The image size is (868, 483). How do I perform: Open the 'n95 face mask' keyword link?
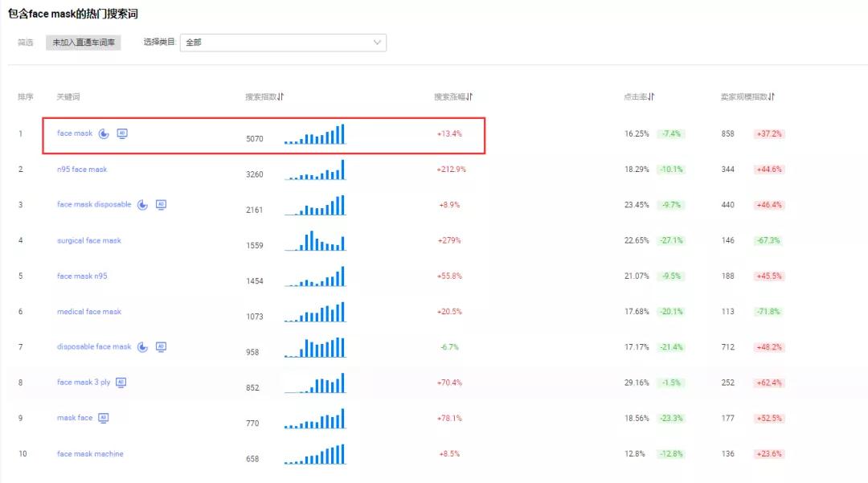[x=82, y=170]
